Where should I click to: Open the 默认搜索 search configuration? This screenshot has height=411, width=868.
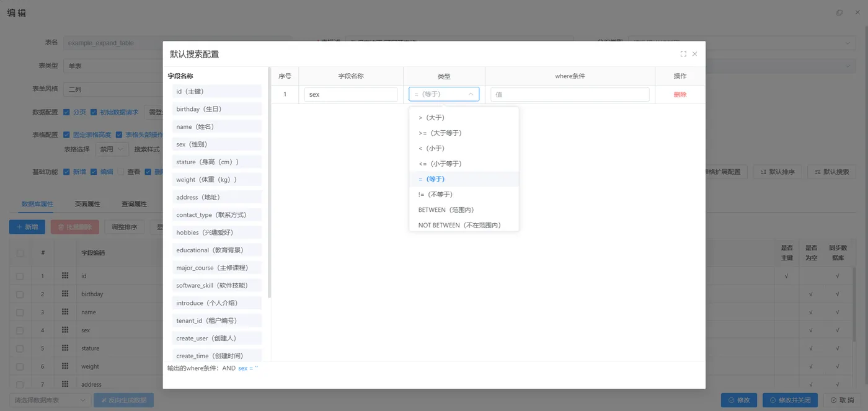click(831, 172)
